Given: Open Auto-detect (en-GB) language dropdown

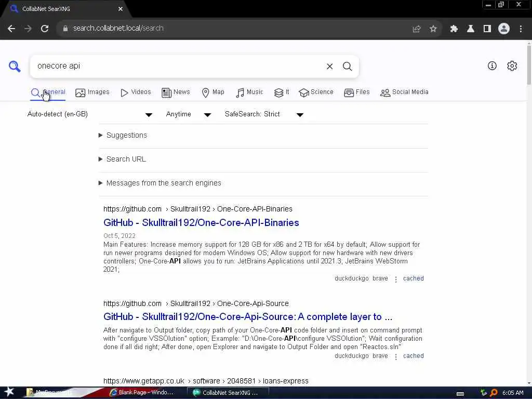Looking at the screenshot, I should coord(90,114).
